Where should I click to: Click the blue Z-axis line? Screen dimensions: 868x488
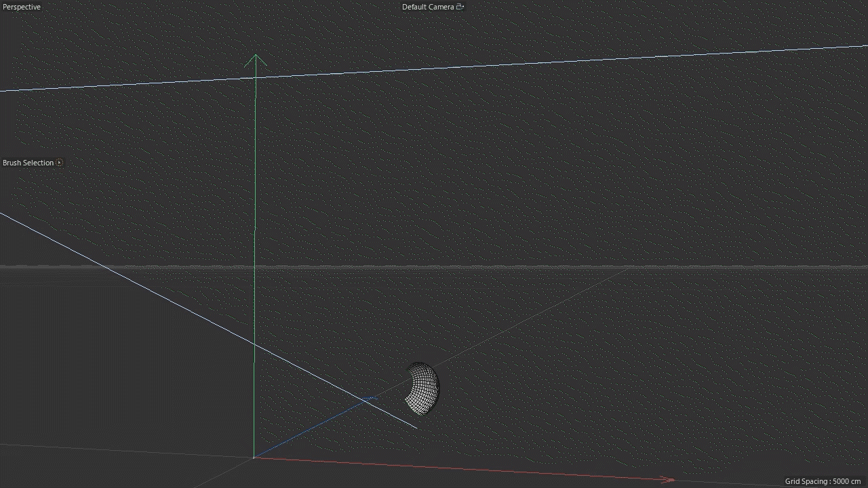point(312,428)
